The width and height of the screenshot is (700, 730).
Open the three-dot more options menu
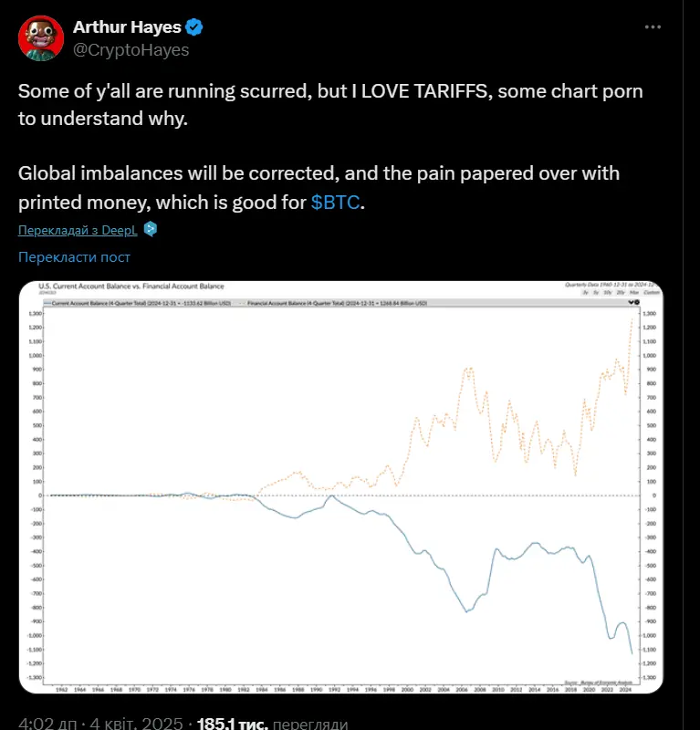pyautogui.click(x=653, y=27)
